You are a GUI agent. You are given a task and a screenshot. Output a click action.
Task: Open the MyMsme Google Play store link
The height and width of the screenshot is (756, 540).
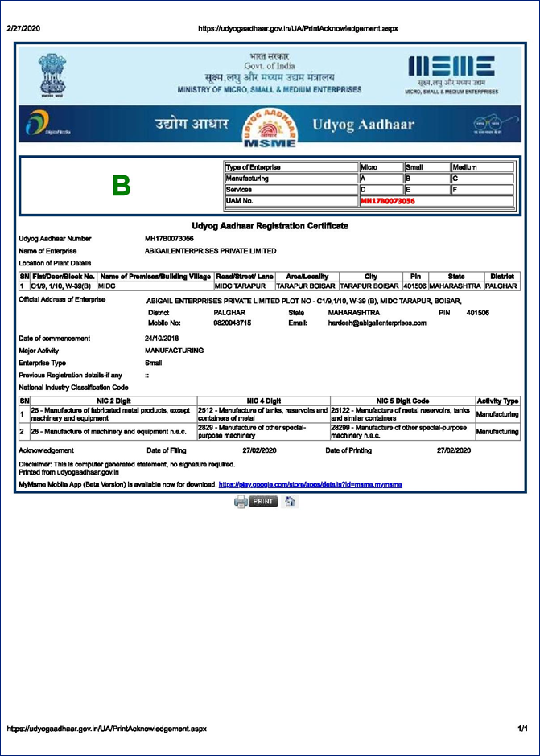click(311, 484)
